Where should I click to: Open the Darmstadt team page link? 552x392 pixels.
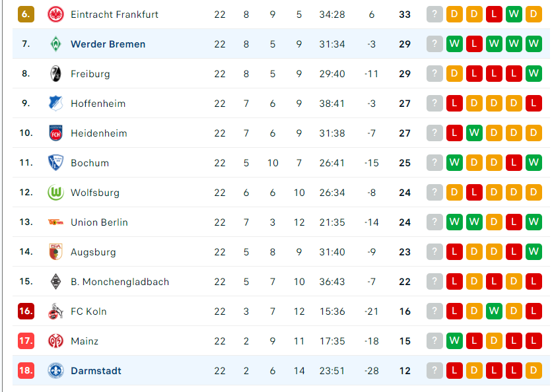click(x=96, y=370)
